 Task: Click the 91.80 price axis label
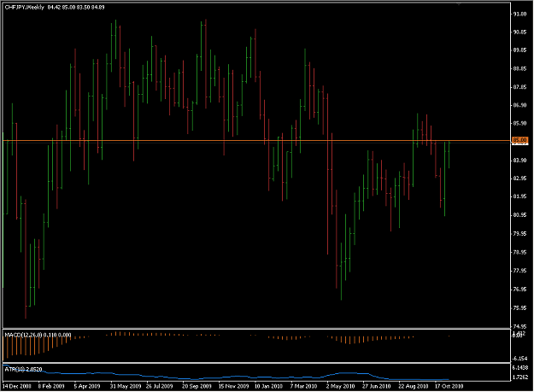tap(520, 14)
